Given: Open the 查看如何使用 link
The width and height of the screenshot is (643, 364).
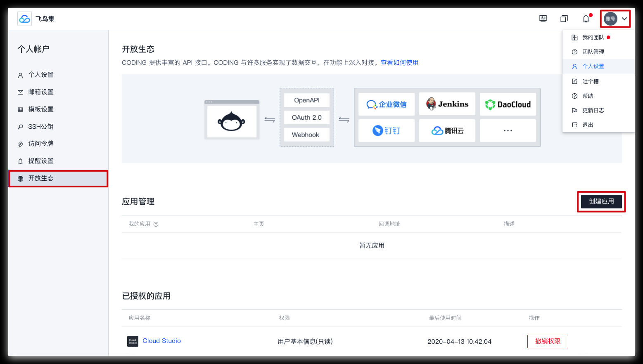Looking at the screenshot, I should [399, 63].
